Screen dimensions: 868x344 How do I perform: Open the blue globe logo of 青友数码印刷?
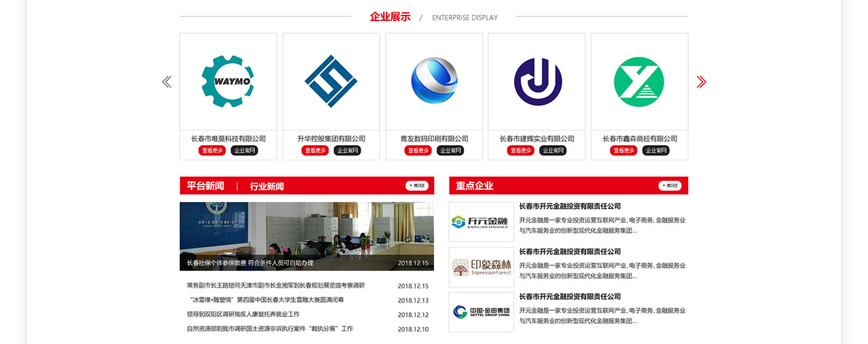(x=434, y=81)
